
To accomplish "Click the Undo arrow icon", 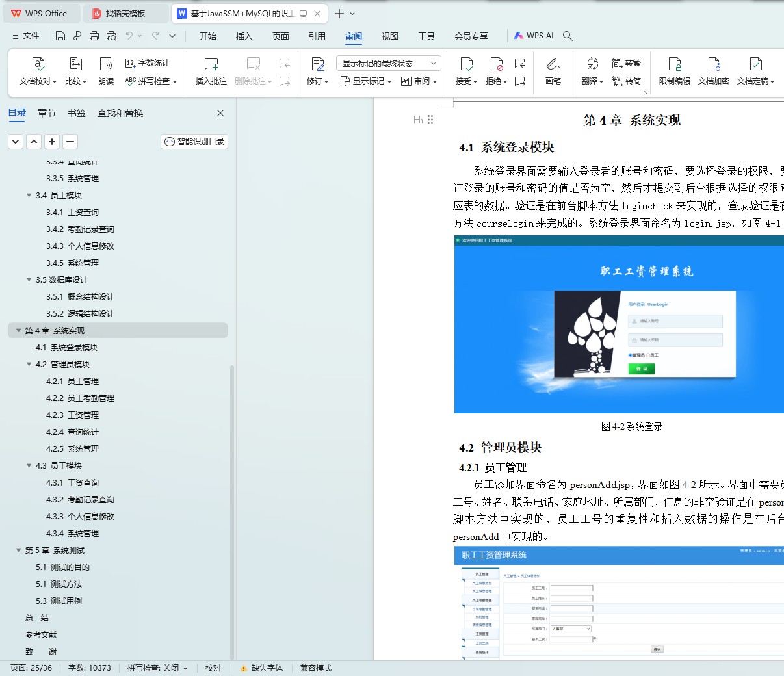I will [129, 36].
